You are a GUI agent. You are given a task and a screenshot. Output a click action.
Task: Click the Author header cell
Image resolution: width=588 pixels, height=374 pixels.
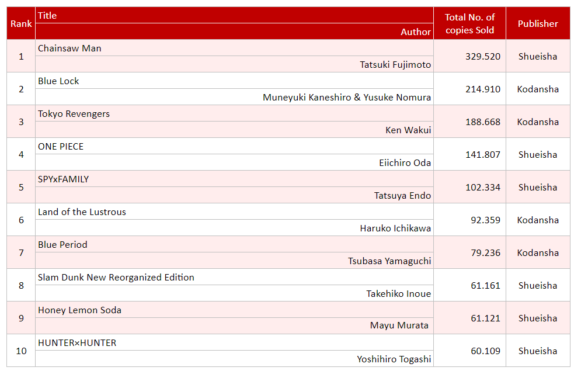pos(234,32)
